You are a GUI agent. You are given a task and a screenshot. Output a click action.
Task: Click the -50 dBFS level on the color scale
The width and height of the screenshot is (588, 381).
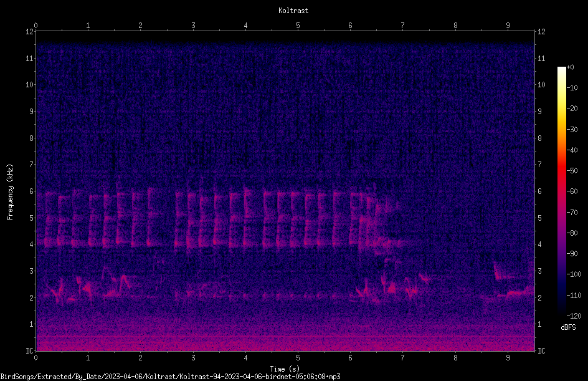click(572, 170)
